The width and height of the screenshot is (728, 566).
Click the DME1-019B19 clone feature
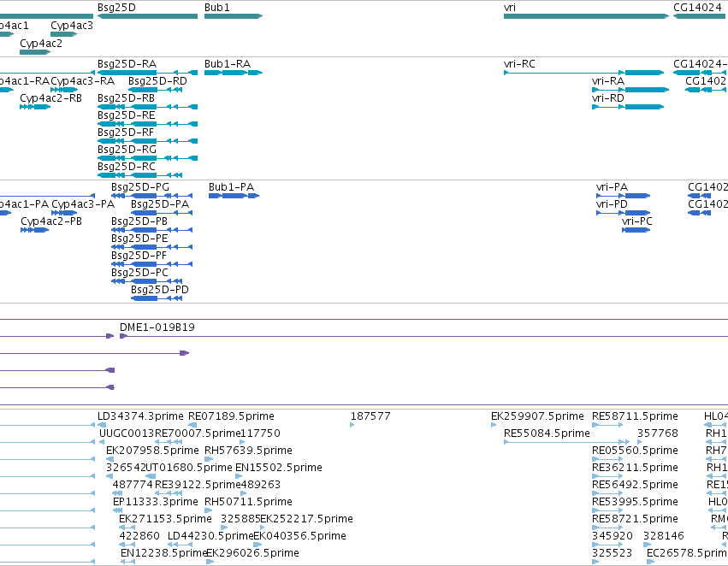423,336
